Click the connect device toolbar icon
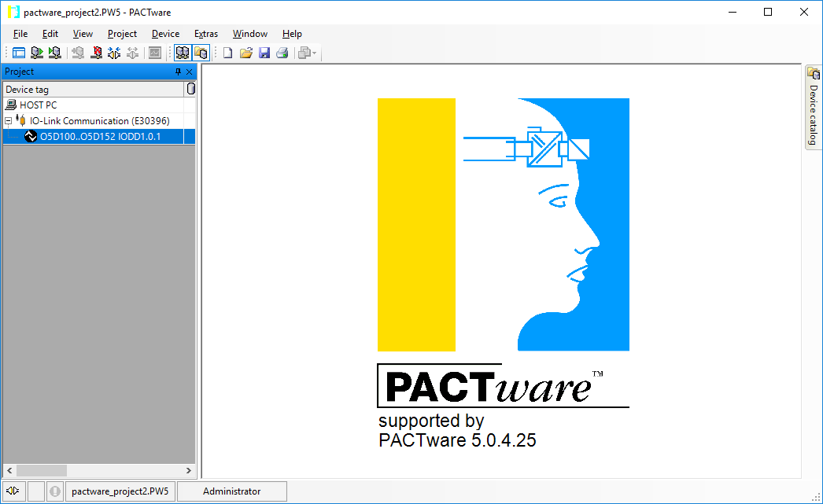Screen dimensions: 823x504 (114, 53)
